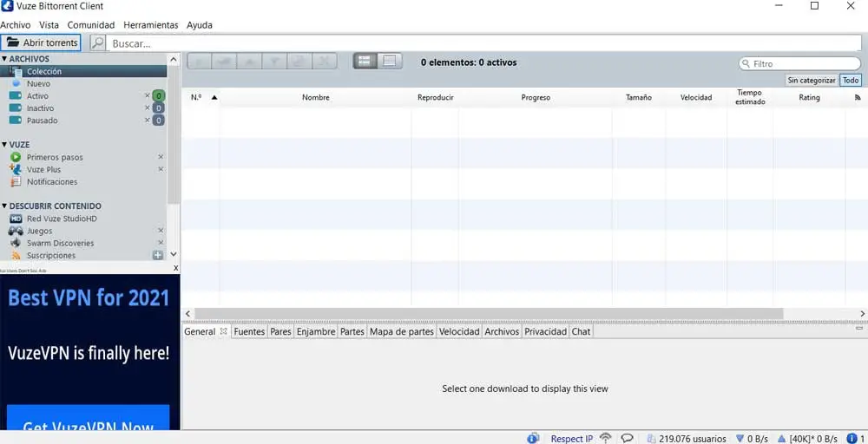Switch to the Fuentes tab
This screenshot has height=444, width=868.
[249, 332]
